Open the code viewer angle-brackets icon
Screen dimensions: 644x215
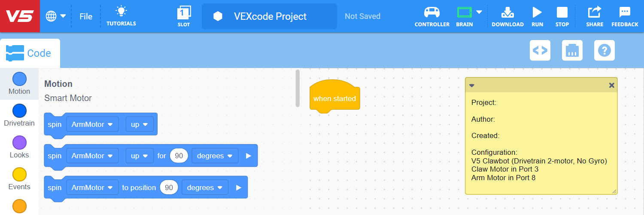(540, 50)
